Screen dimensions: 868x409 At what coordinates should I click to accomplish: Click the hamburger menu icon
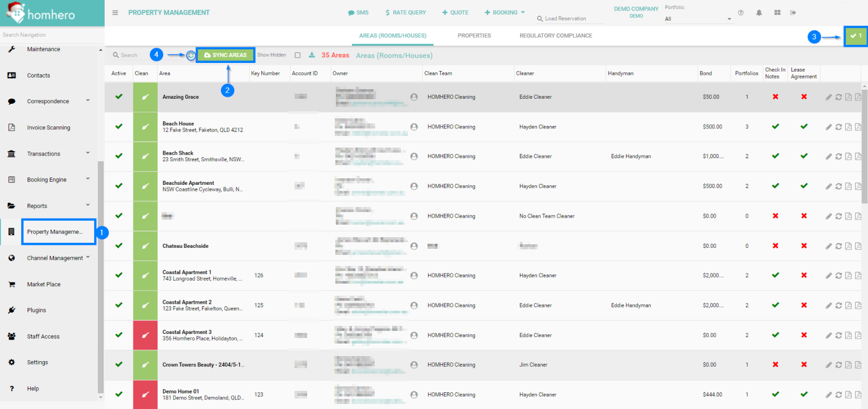coord(115,13)
